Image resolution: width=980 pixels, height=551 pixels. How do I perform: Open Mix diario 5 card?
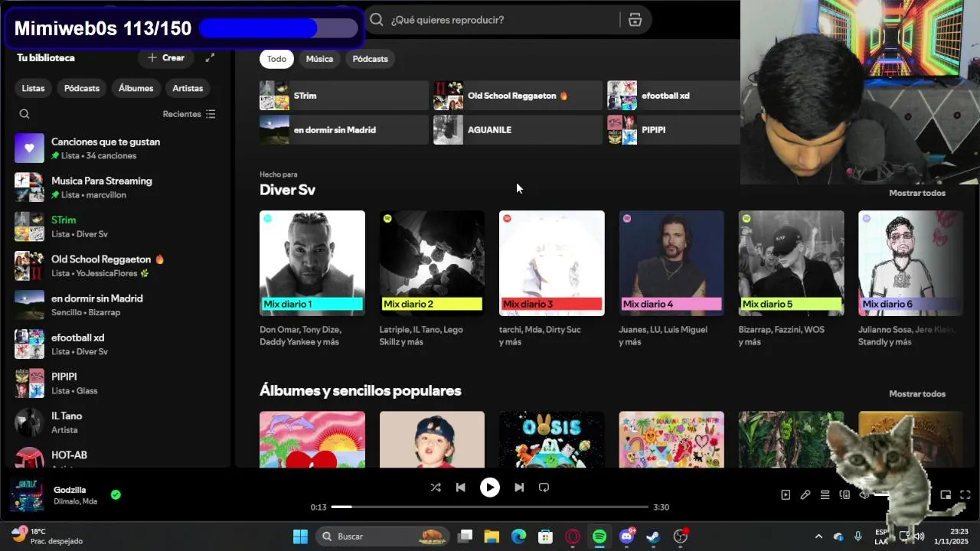click(791, 279)
